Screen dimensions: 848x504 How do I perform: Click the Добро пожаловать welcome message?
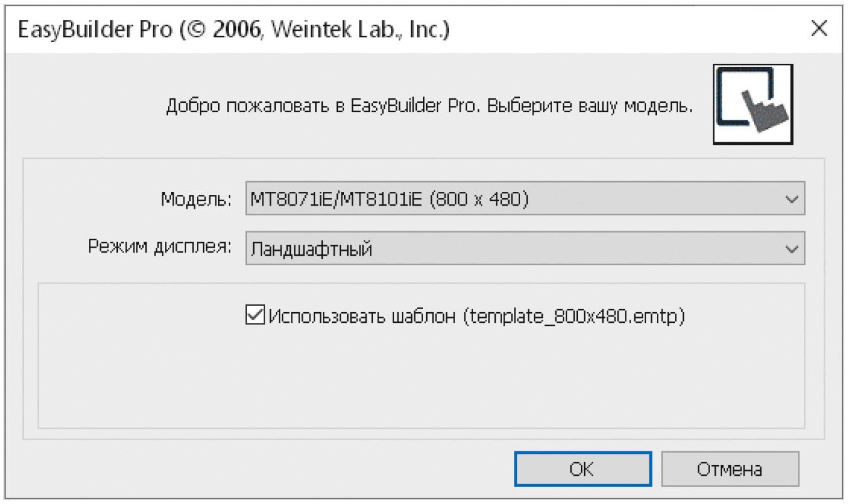[429, 106]
